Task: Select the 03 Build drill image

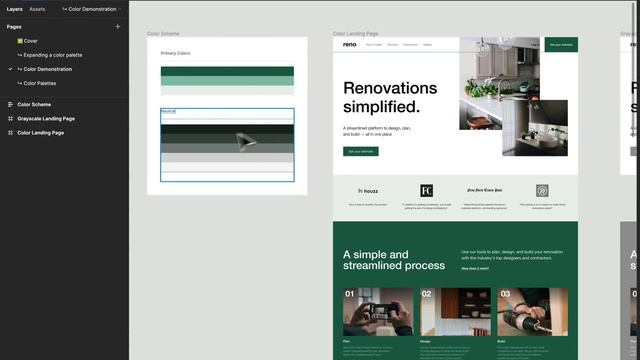Action: click(x=533, y=312)
